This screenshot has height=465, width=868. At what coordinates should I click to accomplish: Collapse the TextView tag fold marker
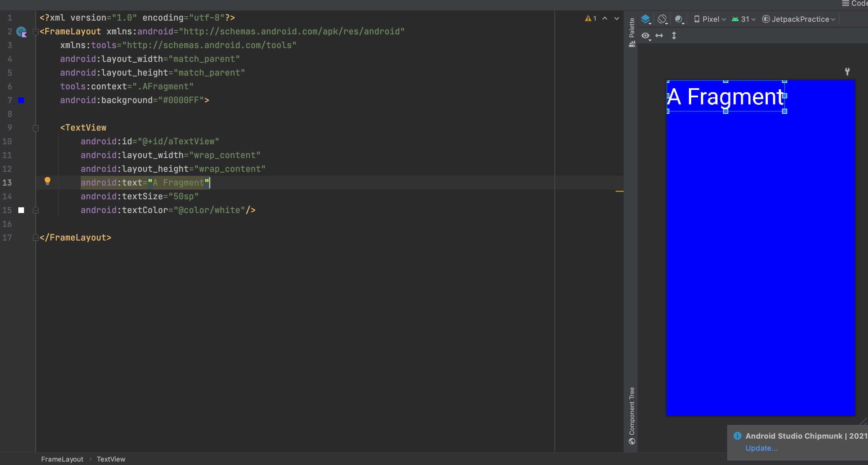(36, 128)
